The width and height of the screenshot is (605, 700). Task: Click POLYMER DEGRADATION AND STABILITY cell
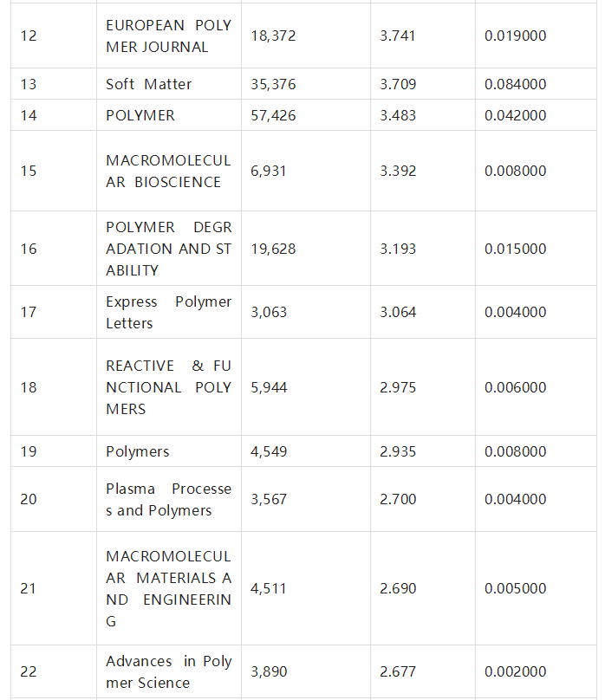[169, 249]
